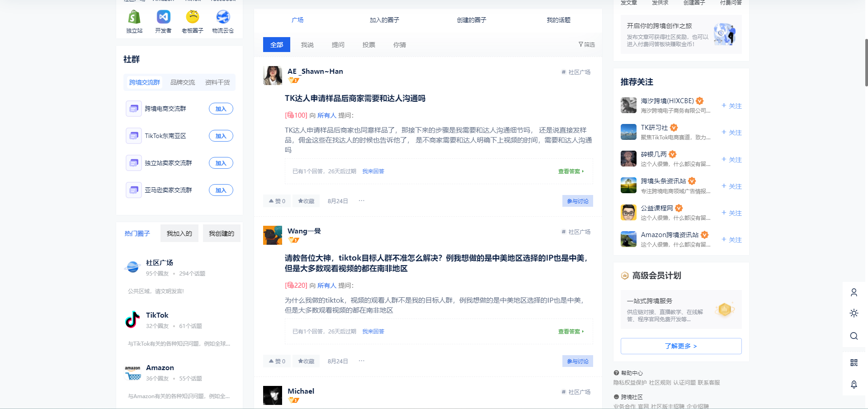Show the 我创建的 circles tab
Viewport: 868px width, 409px height.
pos(222,233)
